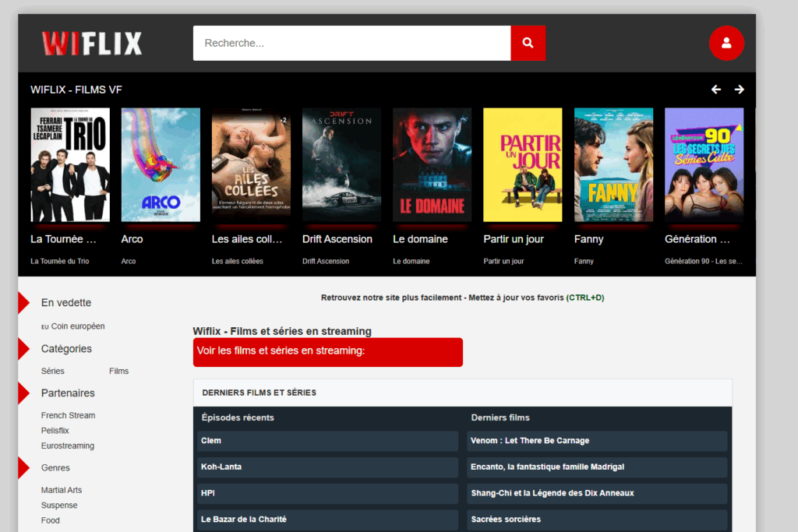Open the Coin européen link

click(72, 326)
